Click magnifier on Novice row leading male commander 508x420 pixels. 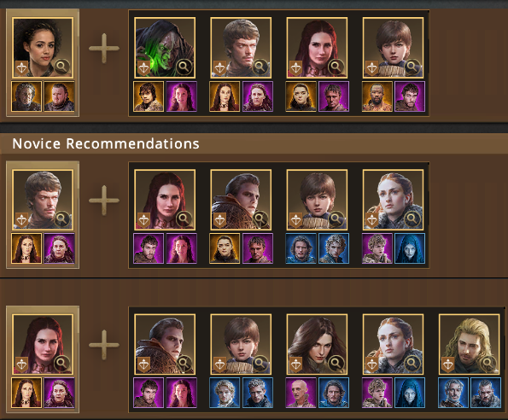tap(61, 219)
